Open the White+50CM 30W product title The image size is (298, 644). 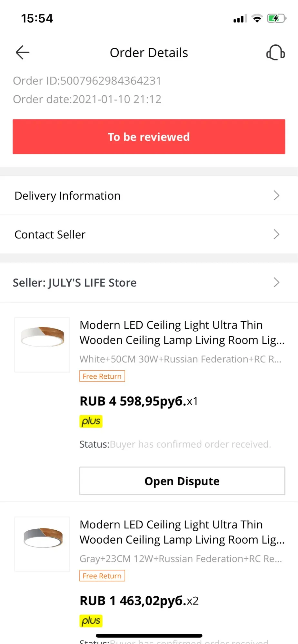[x=182, y=333]
